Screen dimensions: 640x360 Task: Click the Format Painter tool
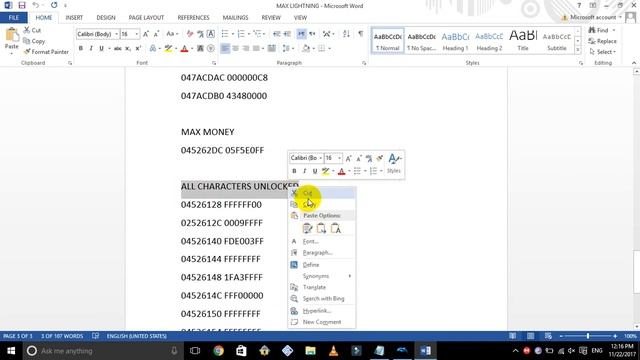click(46, 52)
